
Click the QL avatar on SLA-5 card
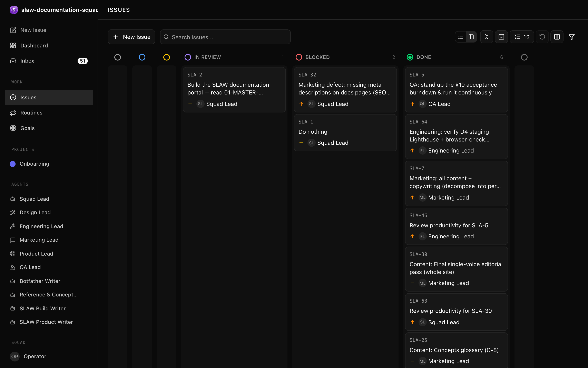[x=423, y=104]
